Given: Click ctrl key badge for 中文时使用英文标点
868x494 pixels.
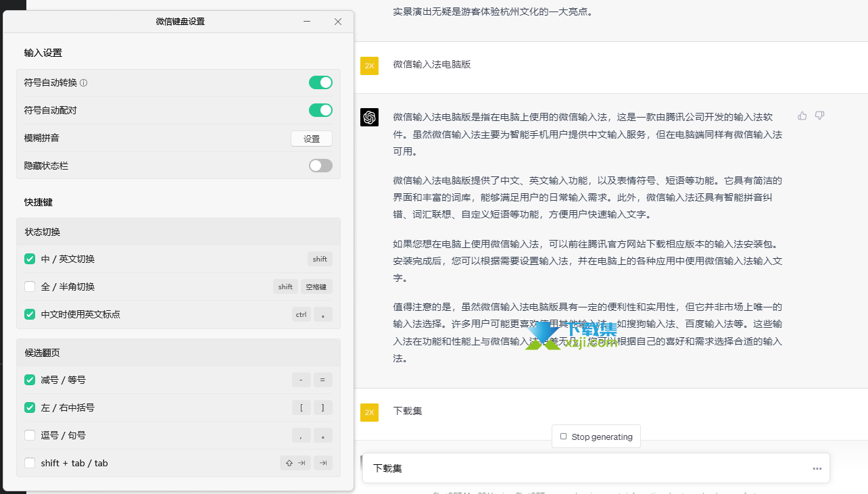Looking at the screenshot, I should pos(301,314).
